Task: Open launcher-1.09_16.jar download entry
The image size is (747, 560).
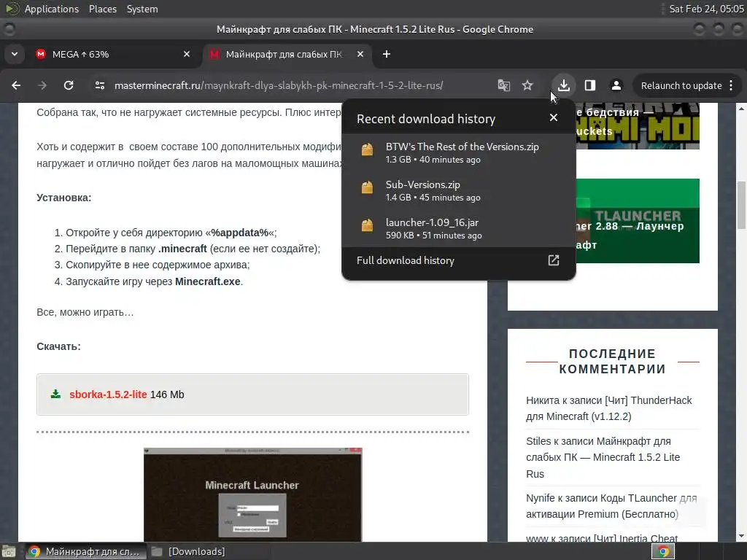Action: click(458, 228)
